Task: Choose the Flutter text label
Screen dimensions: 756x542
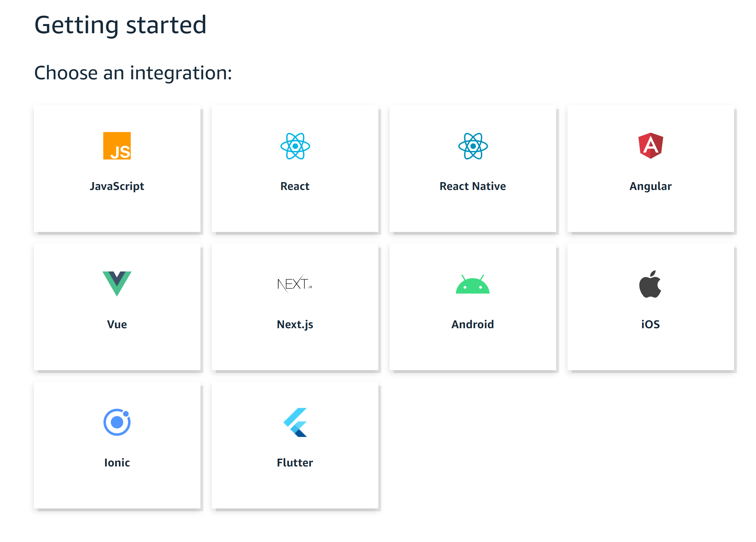Action: [295, 462]
